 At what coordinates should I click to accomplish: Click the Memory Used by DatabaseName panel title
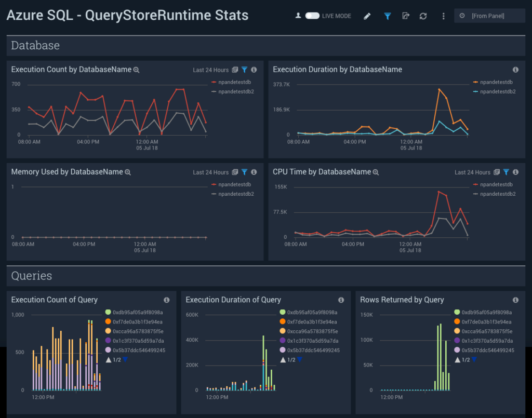click(67, 172)
